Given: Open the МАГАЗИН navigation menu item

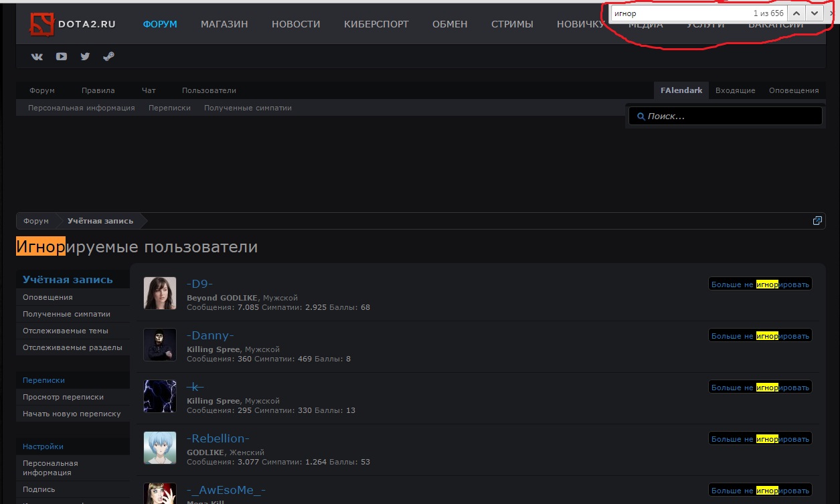Looking at the screenshot, I should (x=224, y=24).
